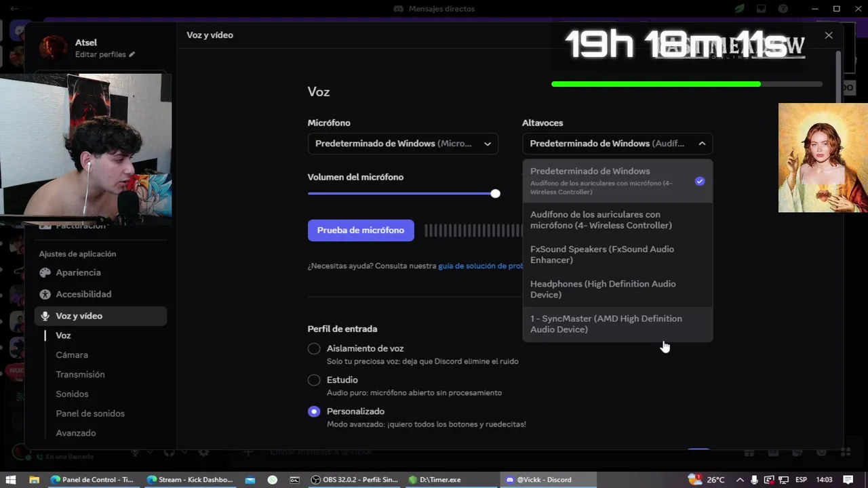The width and height of the screenshot is (868, 488).
Task: Select Personalizado input profile
Action: click(x=314, y=411)
